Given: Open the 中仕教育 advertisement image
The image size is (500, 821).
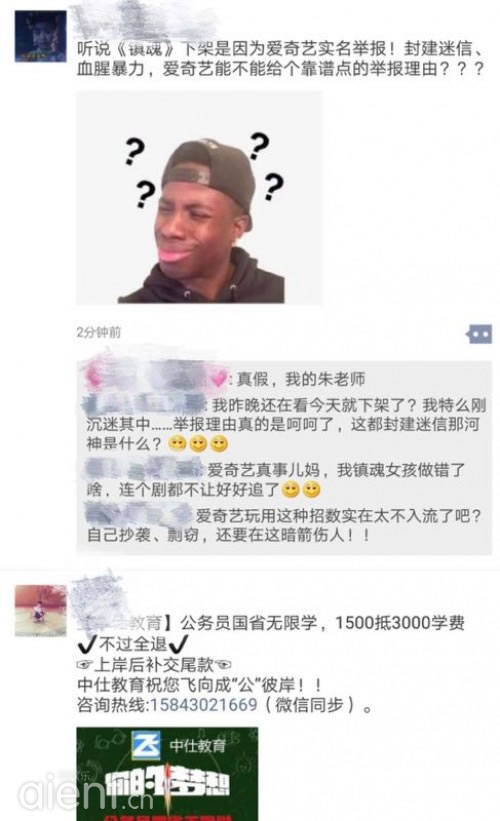Looking at the screenshot, I should point(168,774).
